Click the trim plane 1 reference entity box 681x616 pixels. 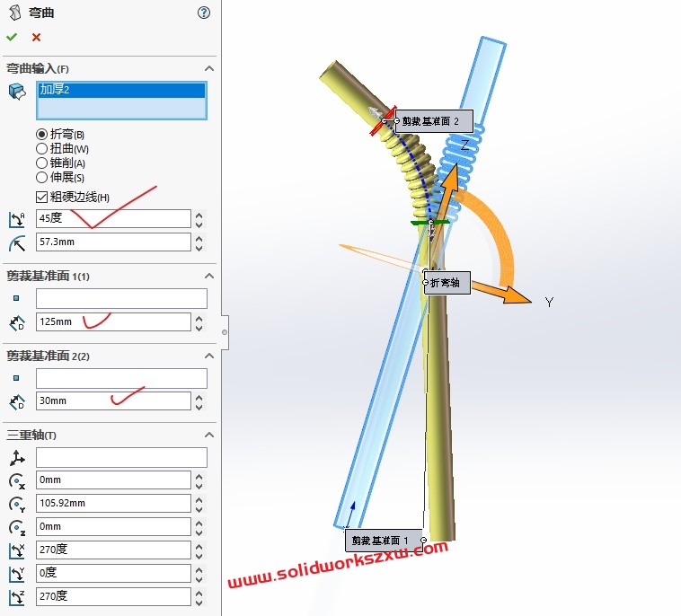click(x=121, y=299)
